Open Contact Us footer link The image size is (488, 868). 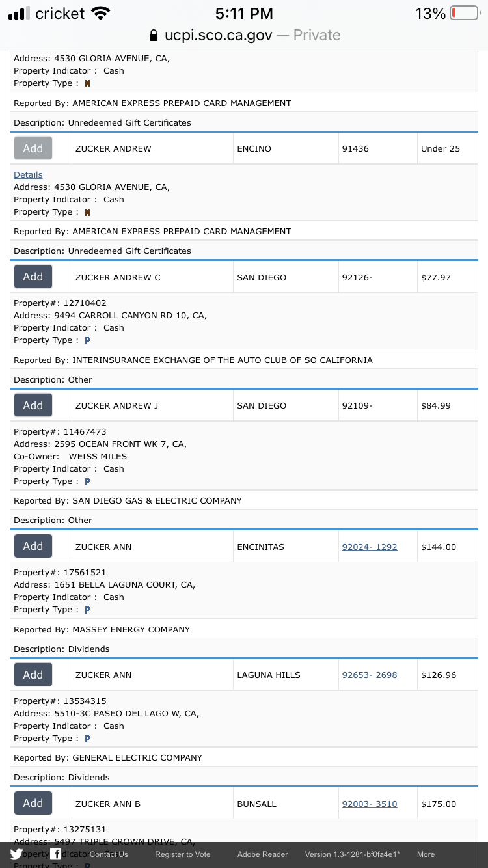[109, 854]
